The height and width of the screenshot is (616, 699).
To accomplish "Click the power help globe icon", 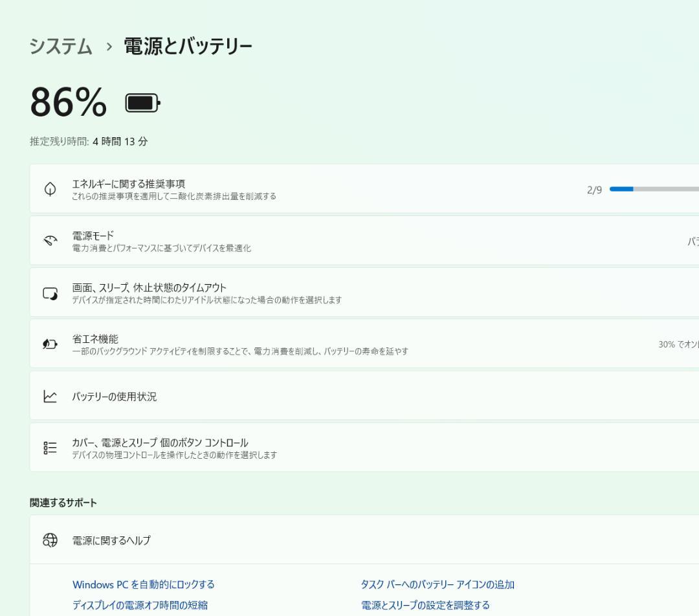I will pyautogui.click(x=49, y=540).
